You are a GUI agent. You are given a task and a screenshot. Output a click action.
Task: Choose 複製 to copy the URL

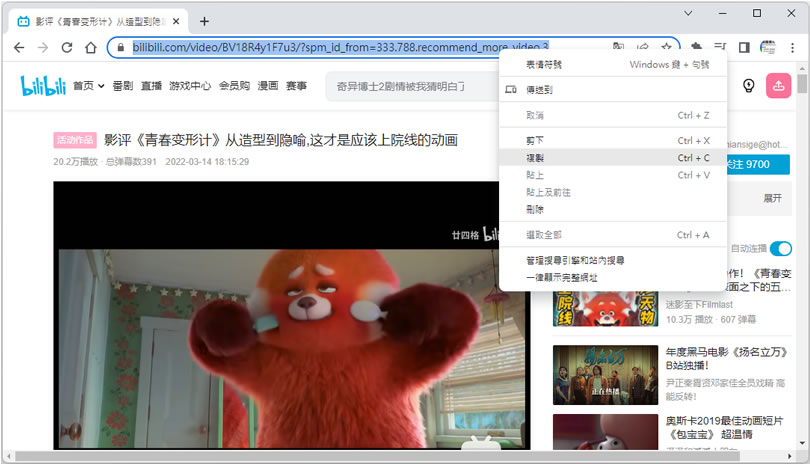(x=613, y=158)
